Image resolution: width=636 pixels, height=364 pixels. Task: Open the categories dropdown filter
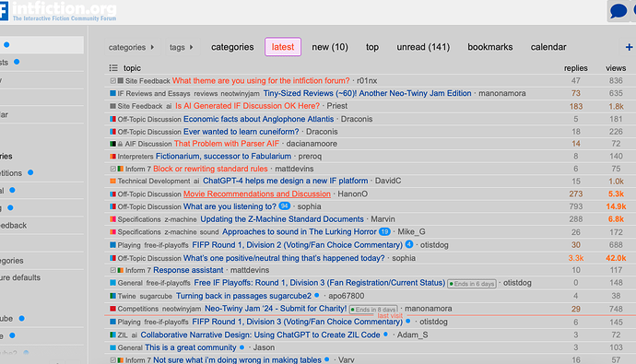pos(132,47)
